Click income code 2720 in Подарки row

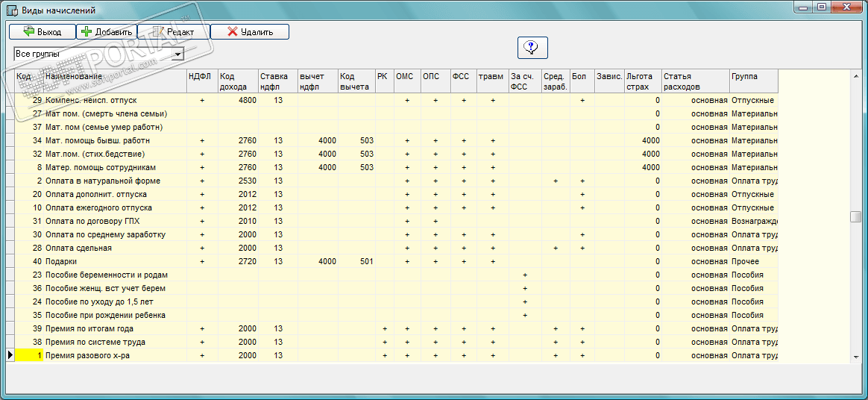click(x=238, y=261)
